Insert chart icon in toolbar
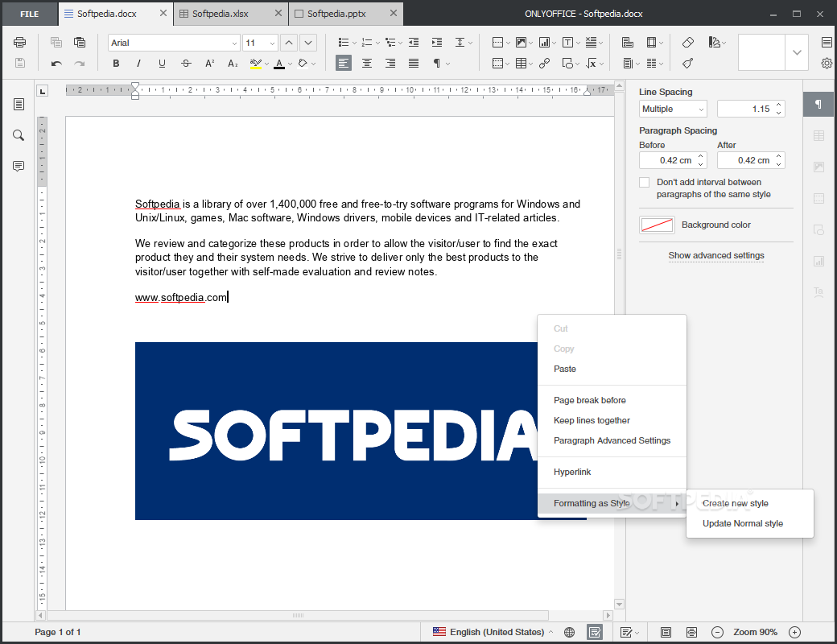837x644 pixels. (x=545, y=42)
